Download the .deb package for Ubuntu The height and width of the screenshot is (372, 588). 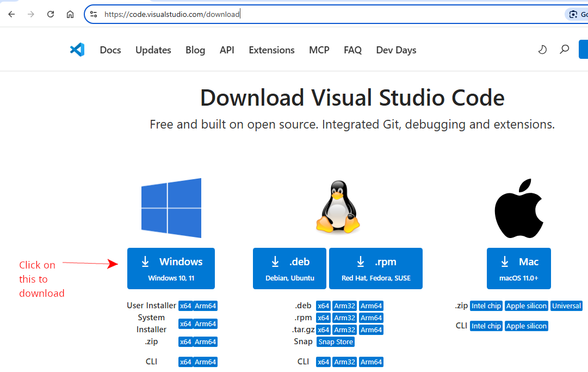(x=289, y=268)
